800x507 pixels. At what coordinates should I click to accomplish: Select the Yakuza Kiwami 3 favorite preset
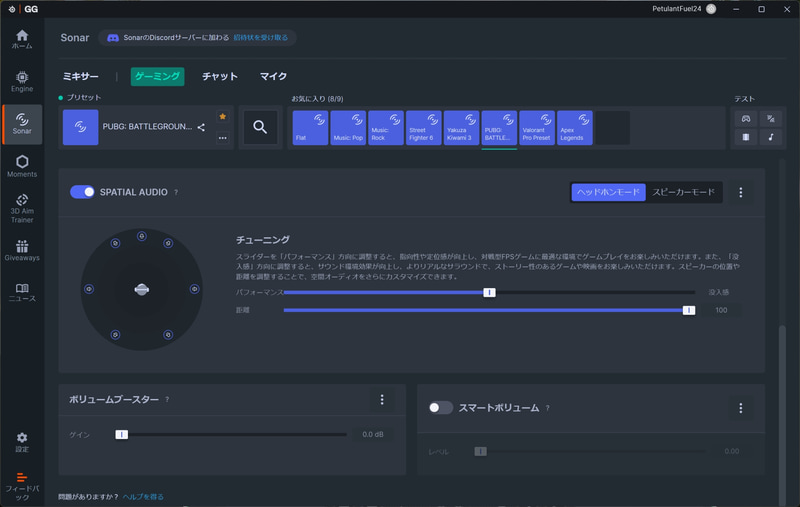[x=461, y=128]
